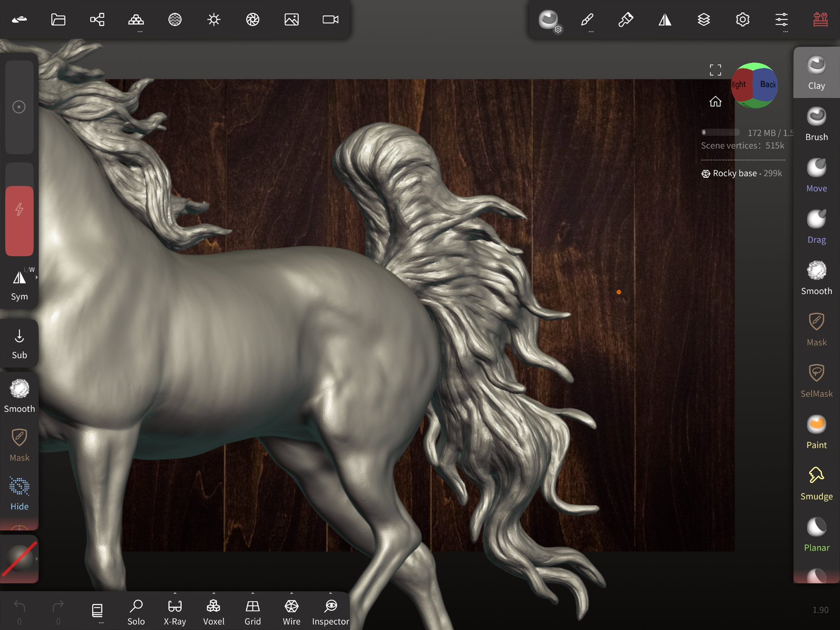Select the Smudge tool

click(x=816, y=483)
